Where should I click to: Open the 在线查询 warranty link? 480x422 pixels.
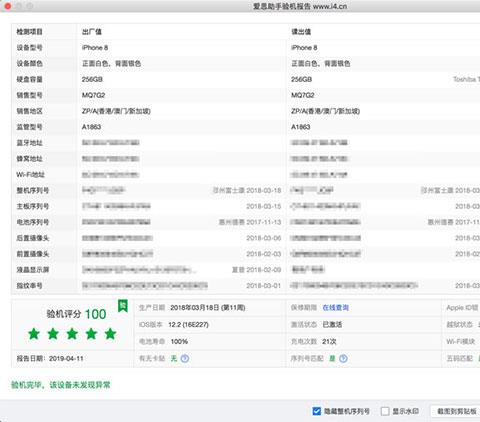(335, 307)
